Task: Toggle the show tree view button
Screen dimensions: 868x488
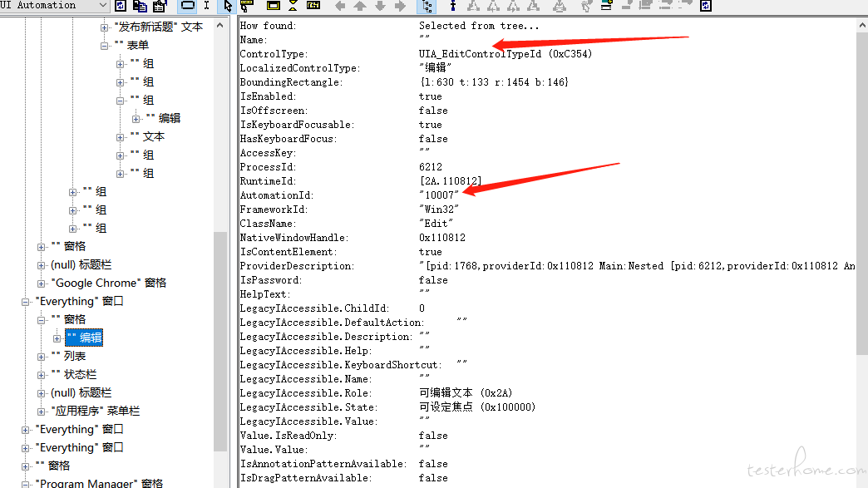Action: pos(427,6)
